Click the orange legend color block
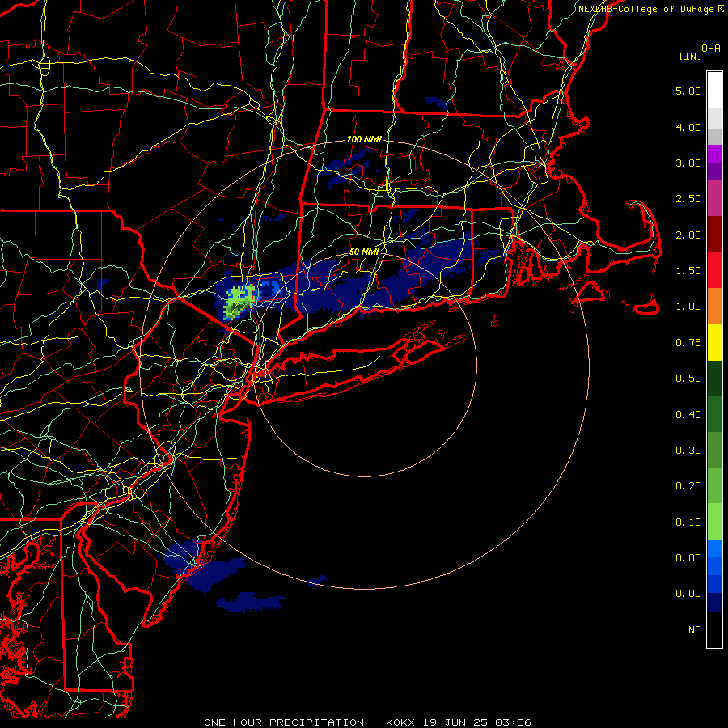728x728 pixels. coord(714,306)
